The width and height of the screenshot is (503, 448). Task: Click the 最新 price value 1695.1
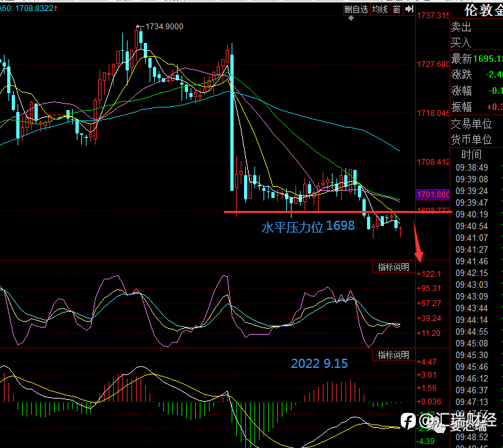click(x=488, y=59)
